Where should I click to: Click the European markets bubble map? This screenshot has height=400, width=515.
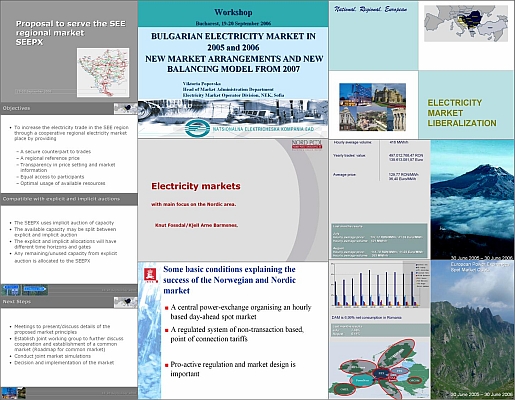tap(379, 368)
